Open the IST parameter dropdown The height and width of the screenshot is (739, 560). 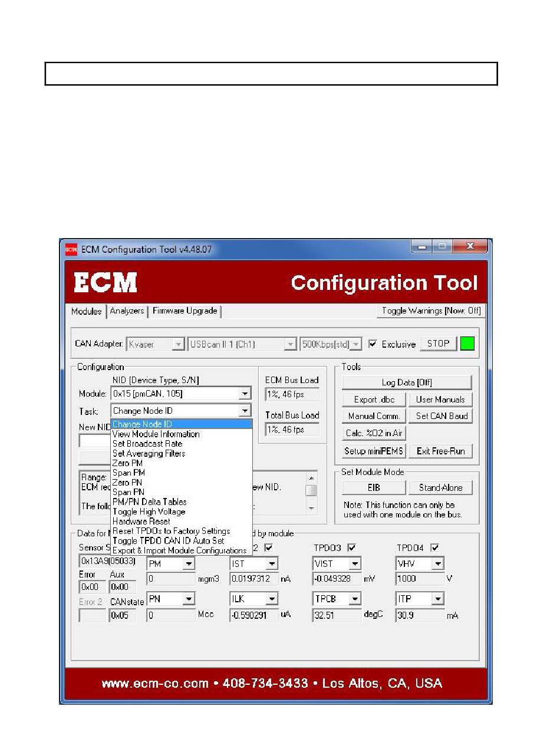[272, 564]
